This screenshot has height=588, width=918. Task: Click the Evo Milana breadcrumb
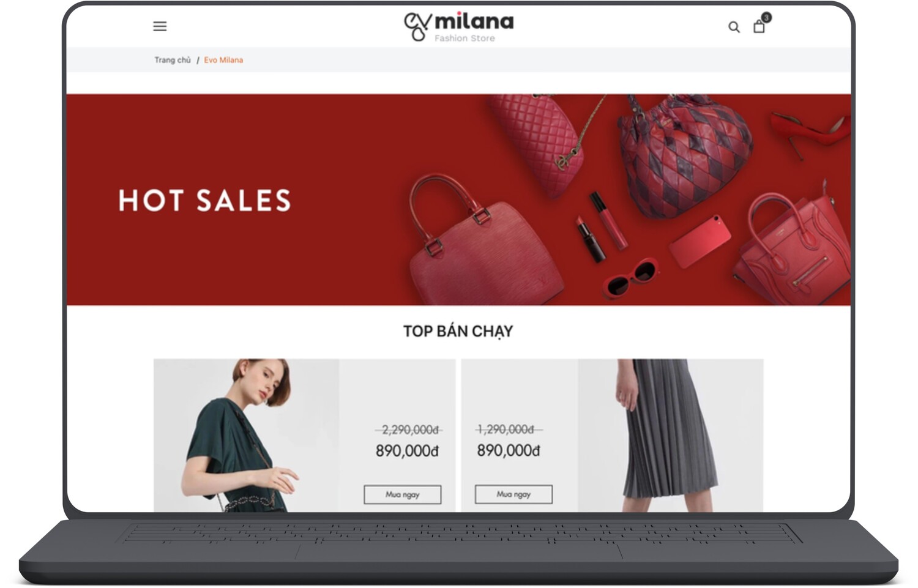223,60
